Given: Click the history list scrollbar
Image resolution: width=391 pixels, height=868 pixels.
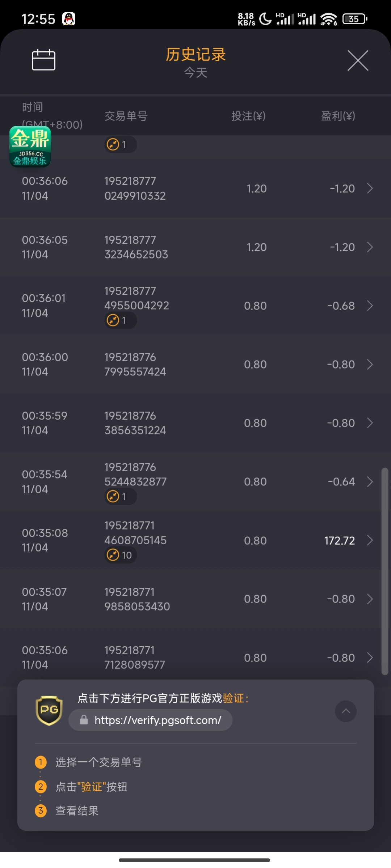Looking at the screenshot, I should click(x=385, y=571).
